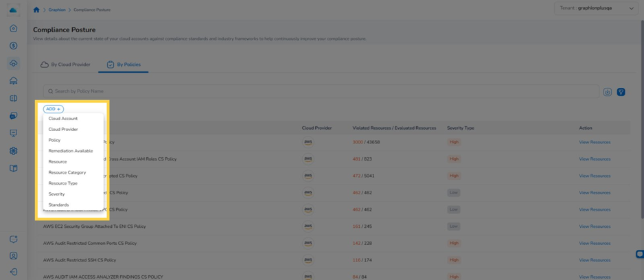Open the home icon in breadcrumb
This screenshot has height=280, width=644.
pos(36,10)
